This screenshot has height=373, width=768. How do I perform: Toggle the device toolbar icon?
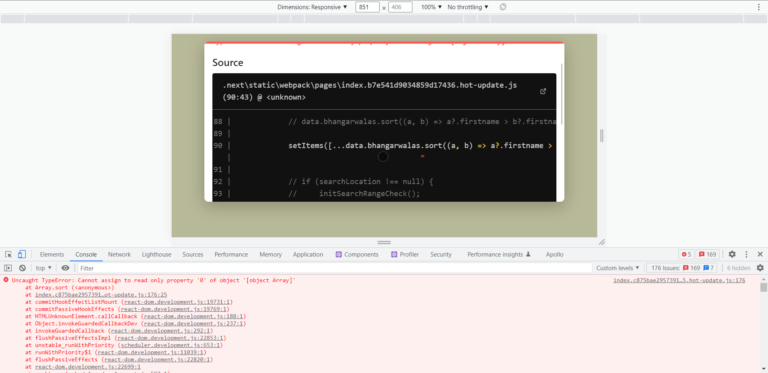[x=22, y=255]
